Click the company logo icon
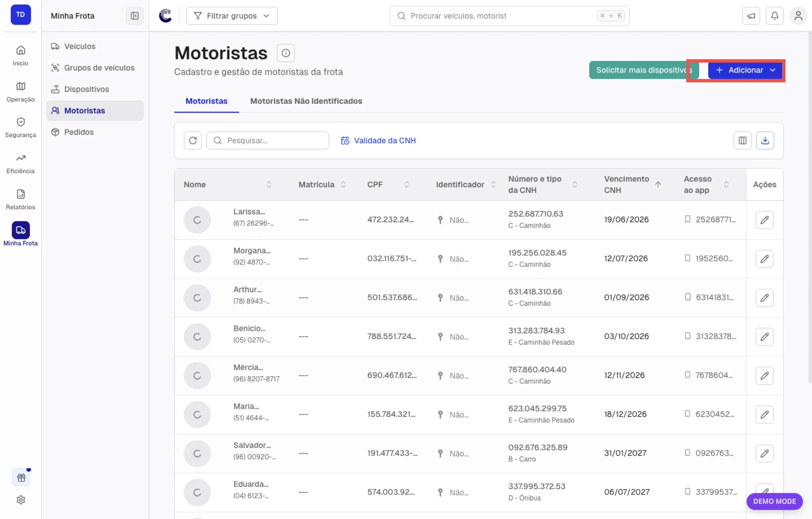Viewport: 812px width, 519px height. (x=165, y=16)
